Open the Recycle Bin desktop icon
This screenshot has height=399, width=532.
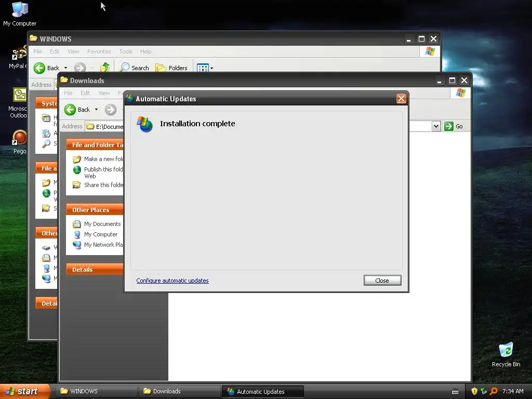[506, 354]
